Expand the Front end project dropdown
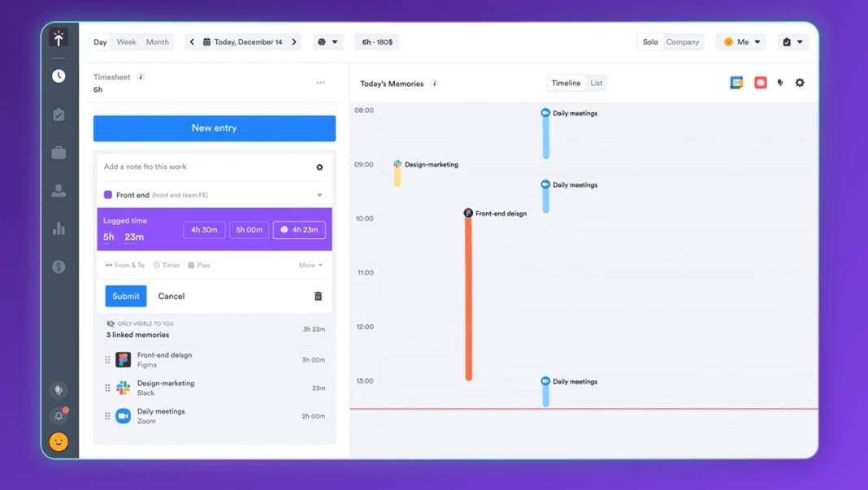This screenshot has width=868, height=490. 319,195
